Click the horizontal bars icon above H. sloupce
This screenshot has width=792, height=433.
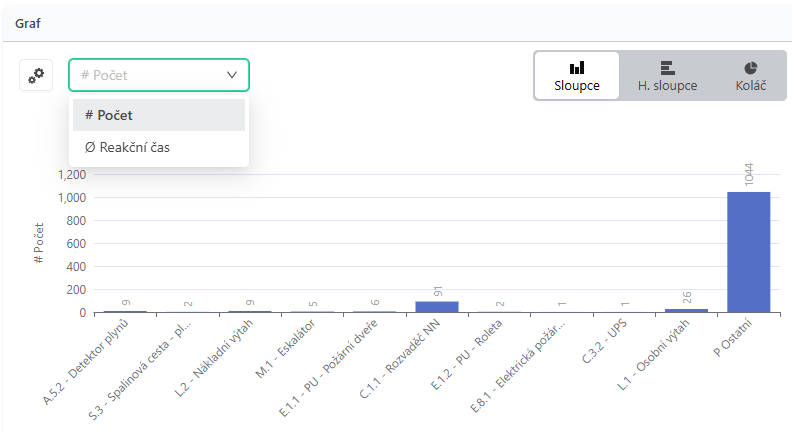pos(667,68)
